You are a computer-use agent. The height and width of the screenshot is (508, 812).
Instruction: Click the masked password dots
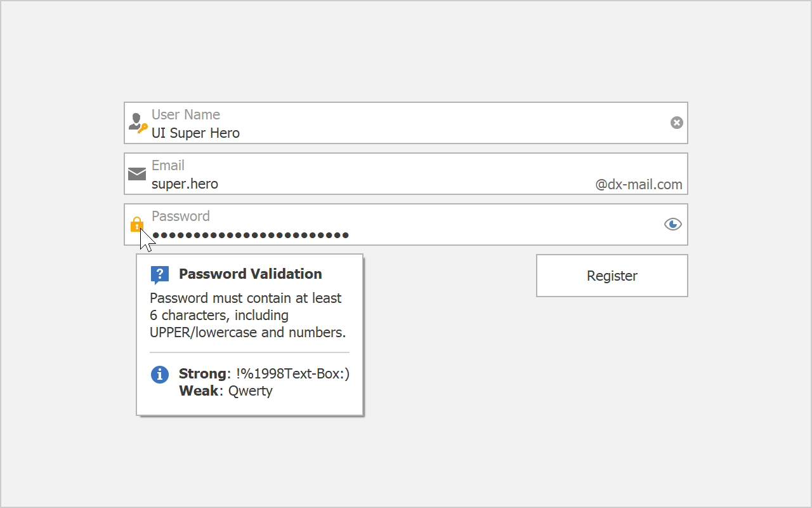click(x=251, y=236)
